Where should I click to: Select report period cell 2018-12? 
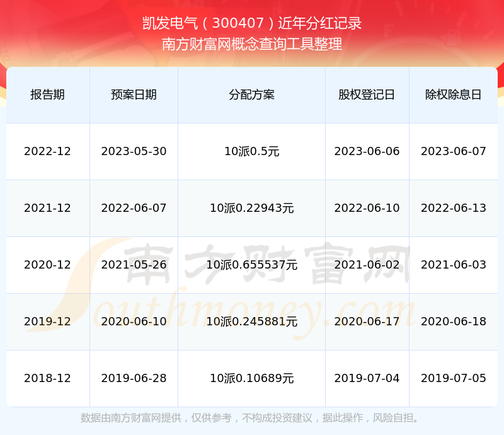(48, 378)
